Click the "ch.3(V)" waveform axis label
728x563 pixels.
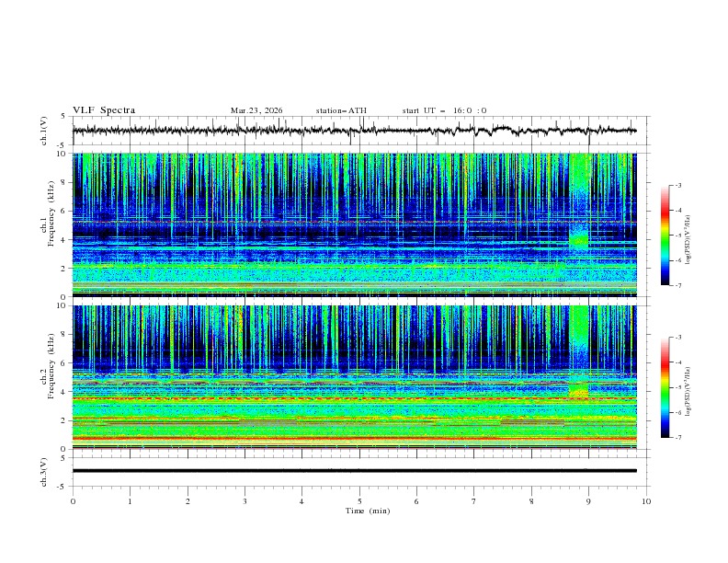pos(44,472)
